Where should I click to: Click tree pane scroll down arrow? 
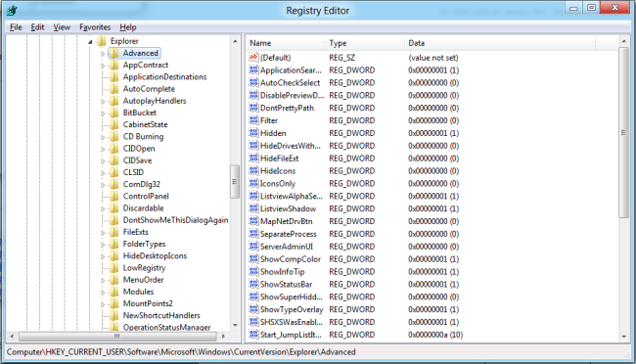click(235, 325)
